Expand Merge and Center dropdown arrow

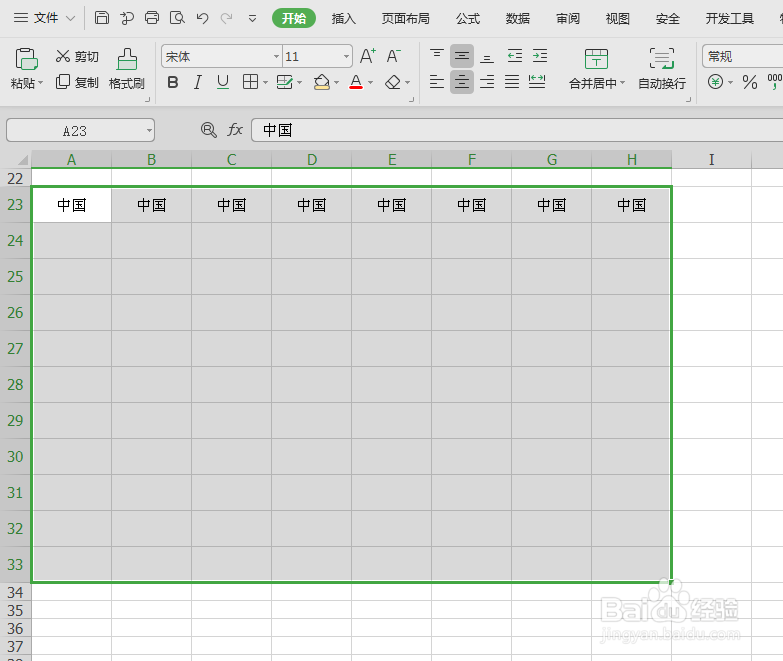622,82
